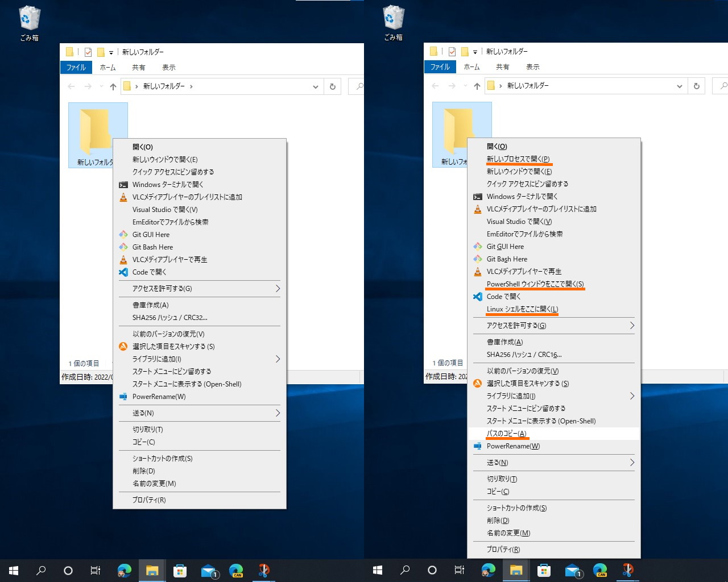Open the folder in Windows Terminal
Image resolution: width=728 pixels, height=582 pixels.
coord(168,184)
